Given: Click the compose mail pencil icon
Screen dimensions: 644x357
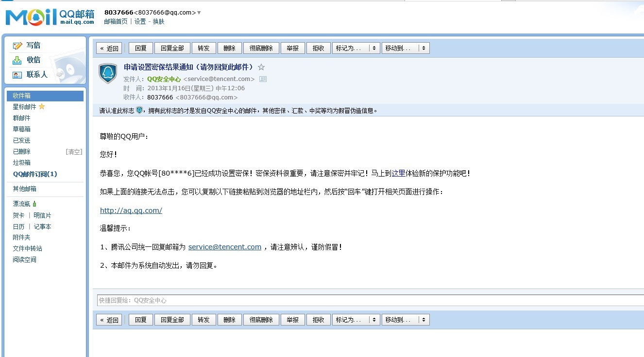Looking at the screenshot, I should (x=17, y=46).
